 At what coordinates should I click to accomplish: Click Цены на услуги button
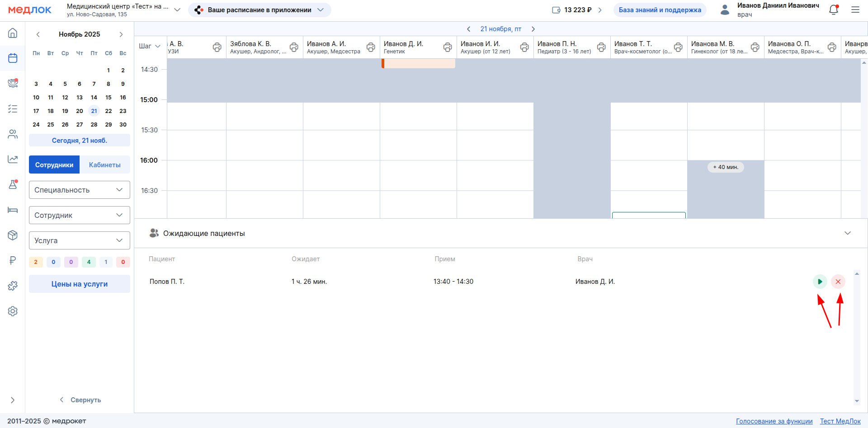point(79,284)
